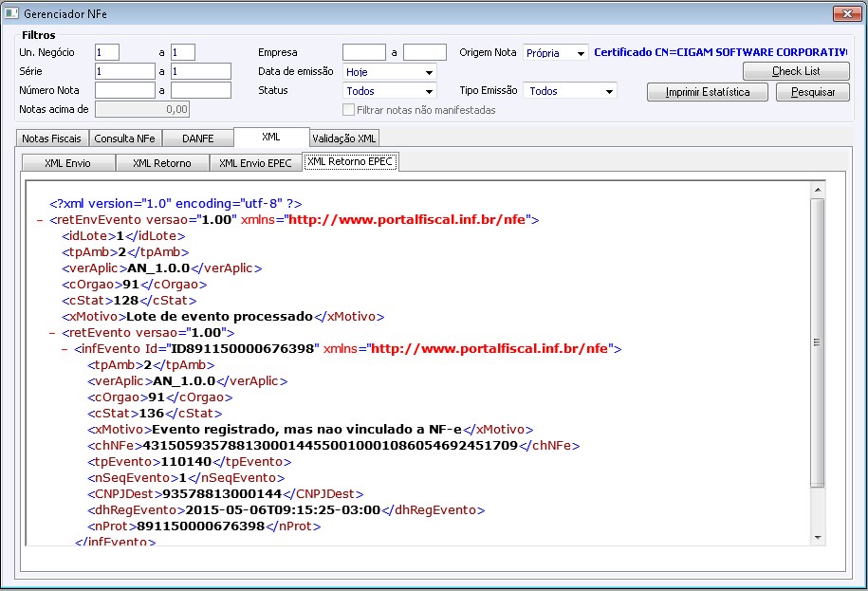This screenshot has height=591, width=868.
Task: Click the Check List button
Action: pyautogui.click(x=796, y=71)
